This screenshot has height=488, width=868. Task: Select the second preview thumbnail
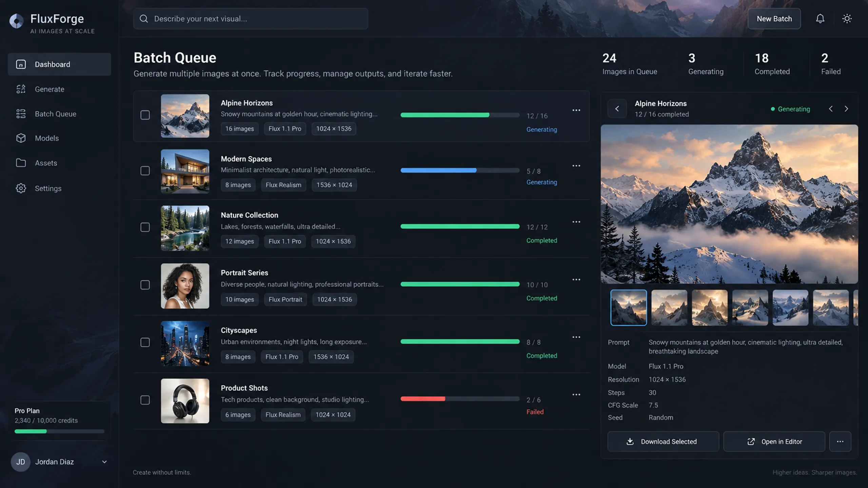click(669, 308)
